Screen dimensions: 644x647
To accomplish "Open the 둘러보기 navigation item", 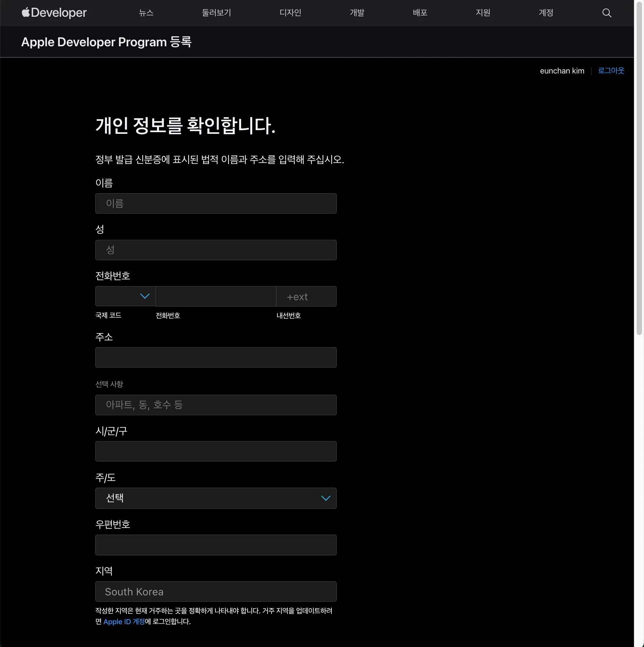I will [216, 13].
